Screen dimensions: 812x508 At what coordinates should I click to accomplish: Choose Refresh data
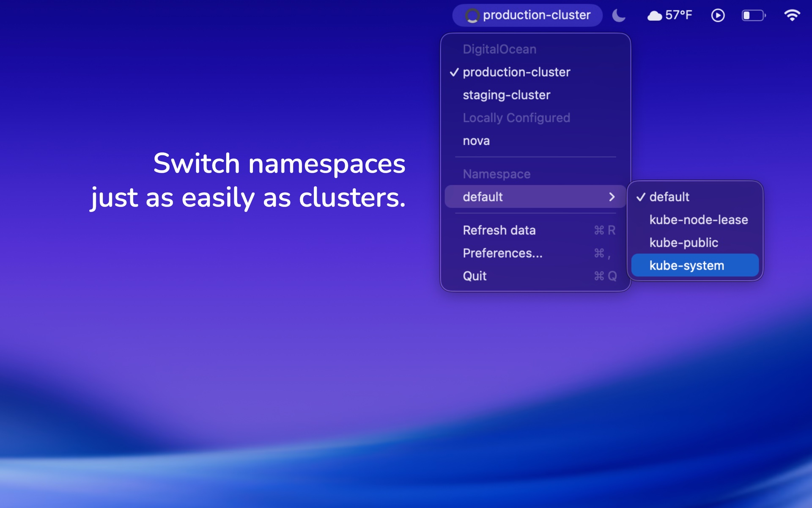535,230
